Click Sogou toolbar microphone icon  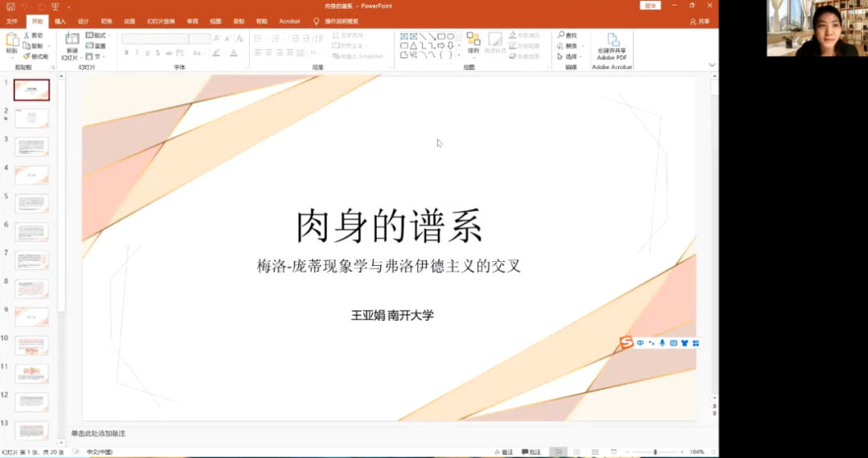coord(662,344)
